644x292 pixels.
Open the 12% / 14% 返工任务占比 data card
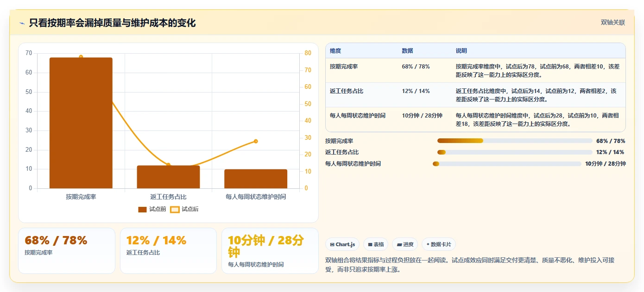pos(168,251)
